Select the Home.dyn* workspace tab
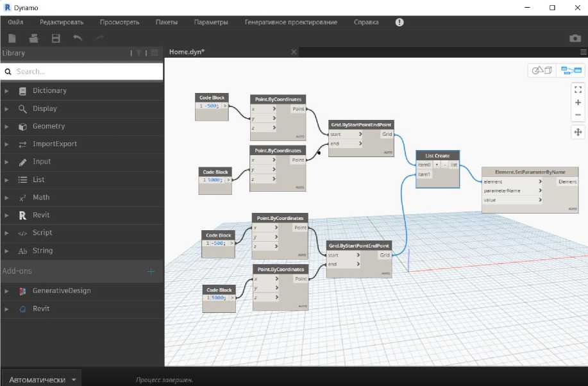Viewport: 588px width, 386px height. (x=187, y=52)
